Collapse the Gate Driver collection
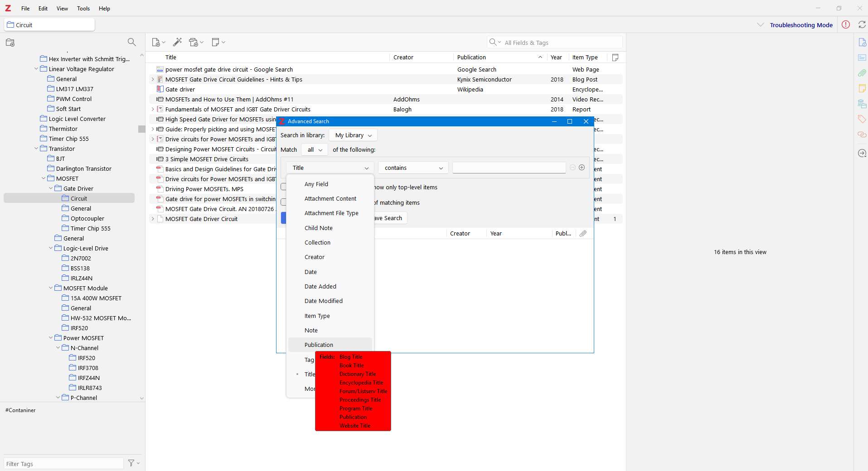The height and width of the screenshot is (471, 868). coord(51,189)
